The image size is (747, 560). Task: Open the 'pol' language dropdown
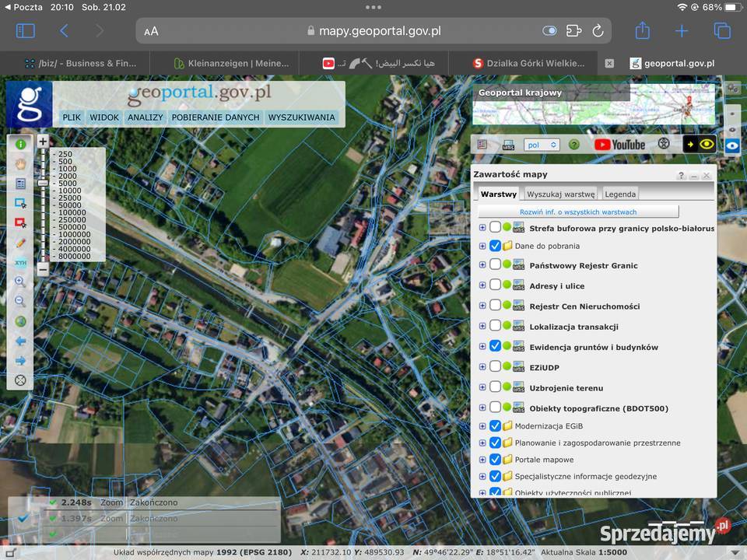pyautogui.click(x=542, y=145)
